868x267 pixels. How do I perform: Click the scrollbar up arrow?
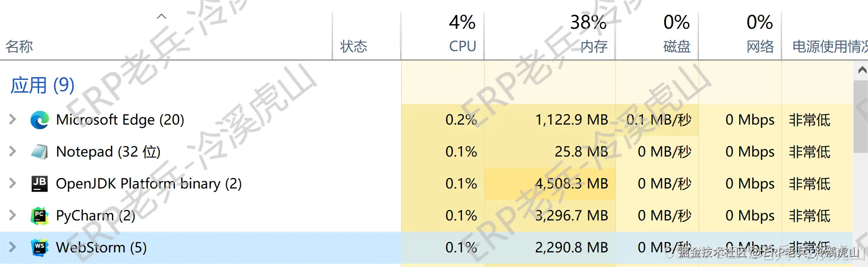tap(862, 71)
